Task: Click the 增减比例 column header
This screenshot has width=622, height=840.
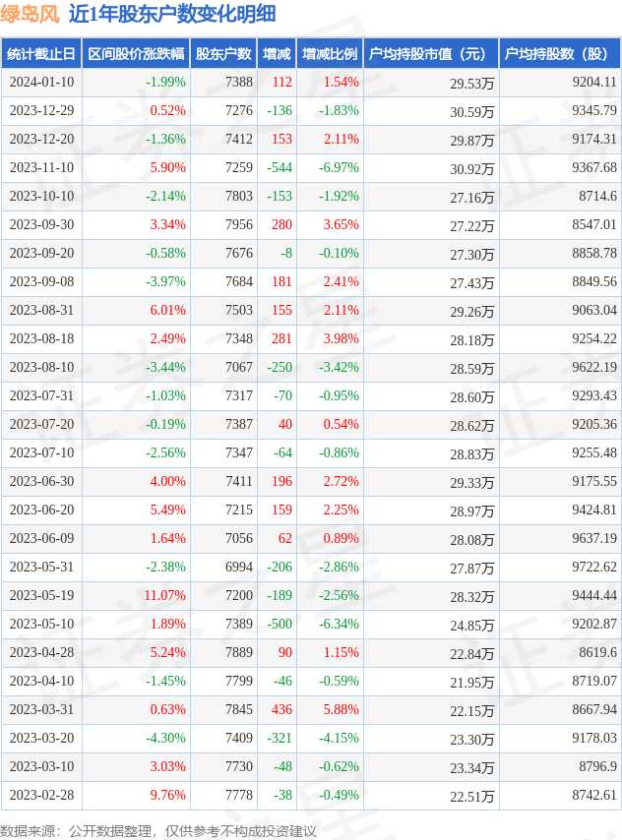Action: (330, 54)
